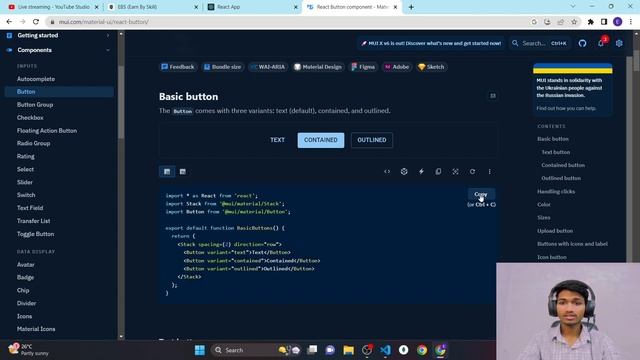Click the anchor icon beside Basic button heading
The width and height of the screenshot is (640, 360).
pos(493,96)
